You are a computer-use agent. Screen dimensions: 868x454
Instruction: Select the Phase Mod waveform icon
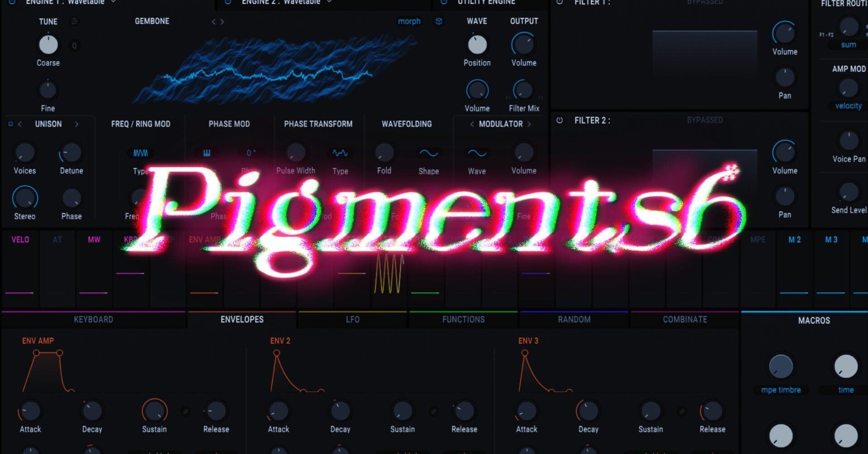pyautogui.click(x=206, y=153)
